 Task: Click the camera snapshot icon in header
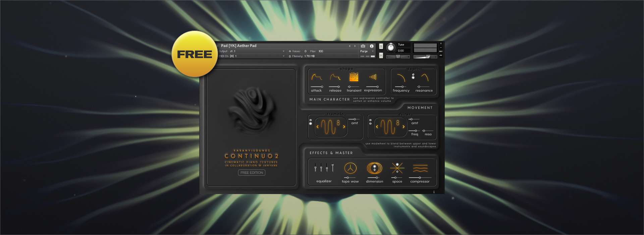coord(363,46)
